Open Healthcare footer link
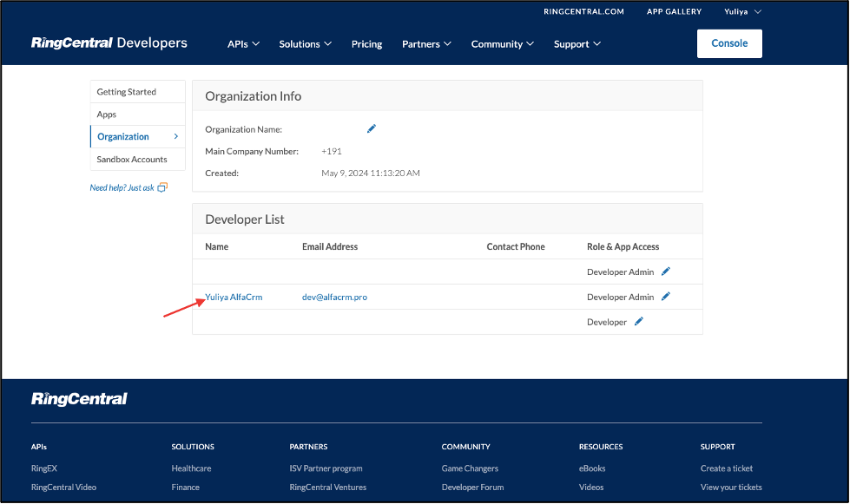This screenshot has width=850, height=504. click(191, 468)
